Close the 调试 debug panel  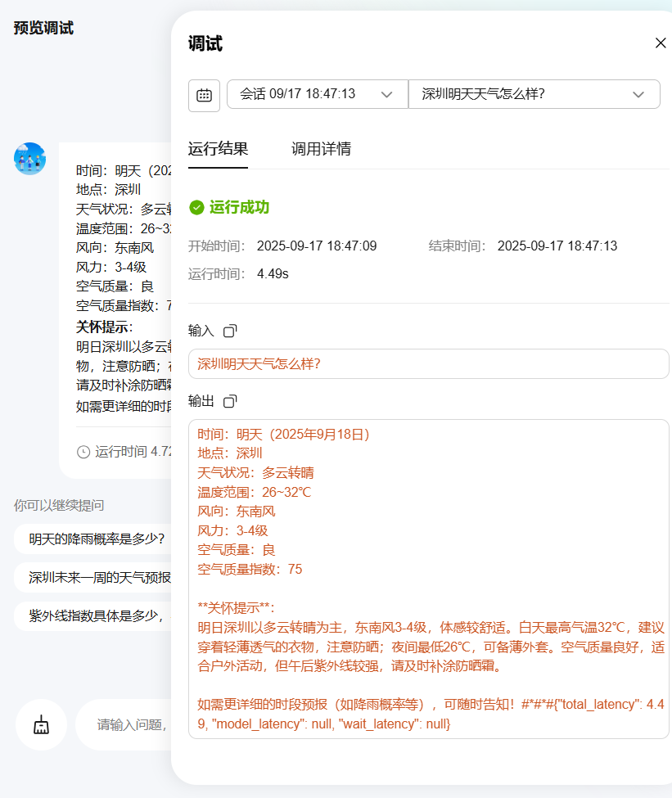[661, 43]
